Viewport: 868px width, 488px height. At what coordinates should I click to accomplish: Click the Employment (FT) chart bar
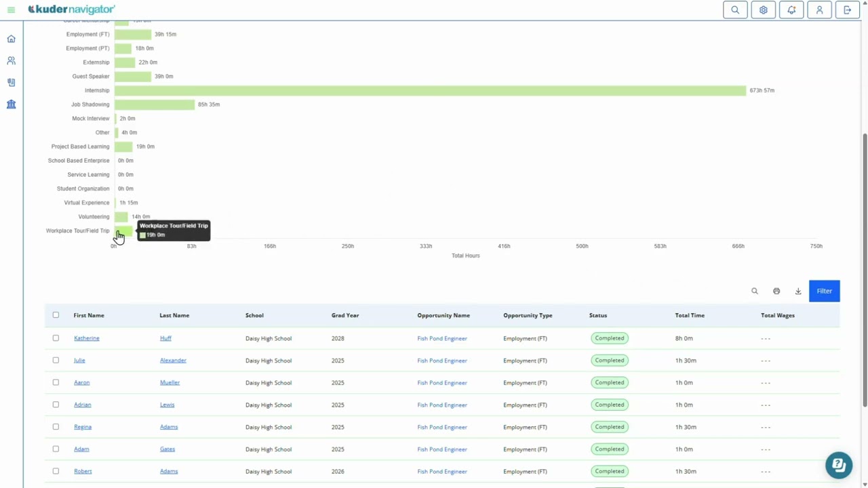[x=133, y=35]
